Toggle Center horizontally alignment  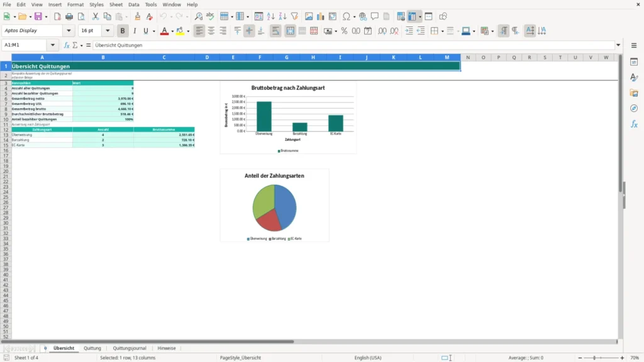[211, 31]
